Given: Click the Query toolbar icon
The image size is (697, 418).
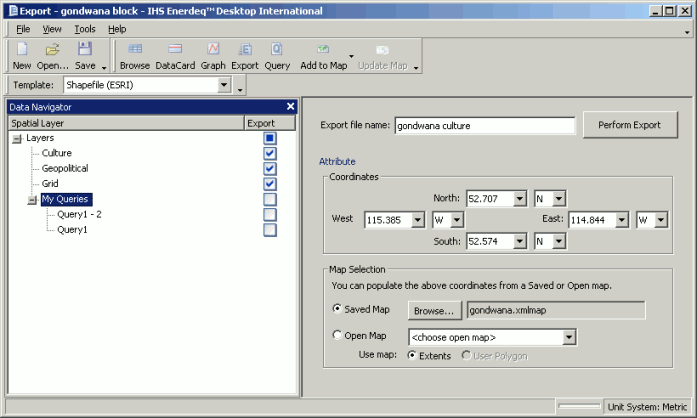Looking at the screenshot, I should tap(277, 49).
